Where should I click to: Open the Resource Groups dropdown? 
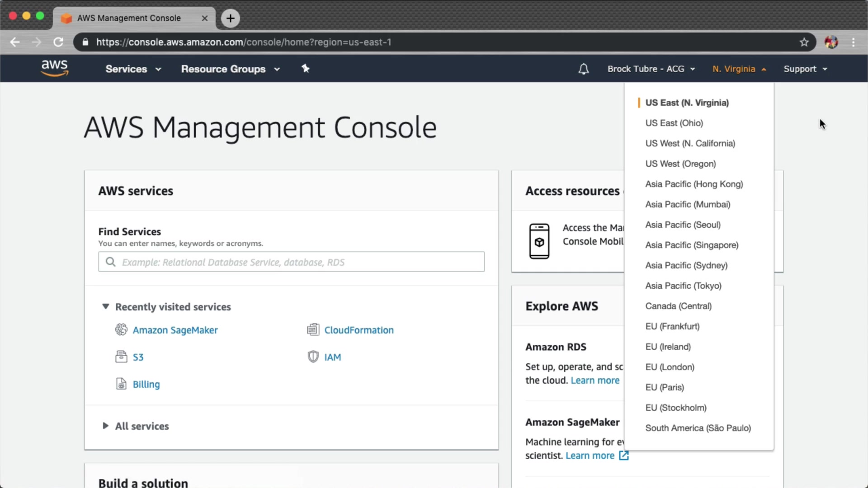coord(230,69)
